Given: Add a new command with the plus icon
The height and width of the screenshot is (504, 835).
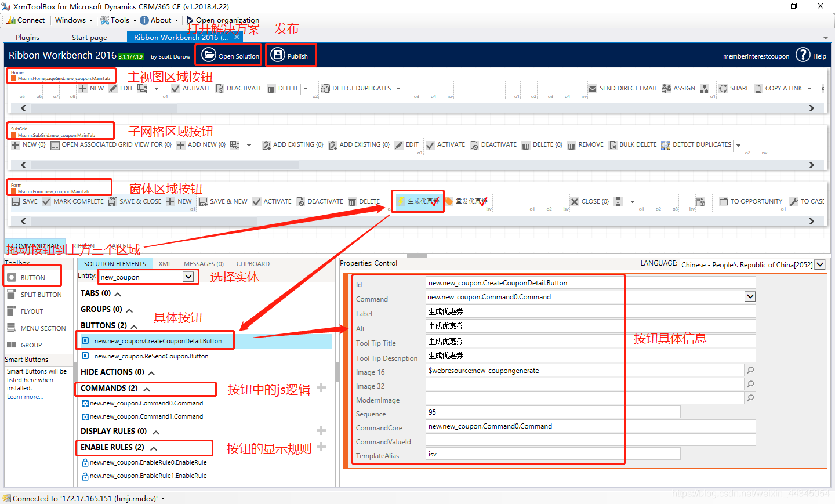Looking at the screenshot, I should point(321,387).
